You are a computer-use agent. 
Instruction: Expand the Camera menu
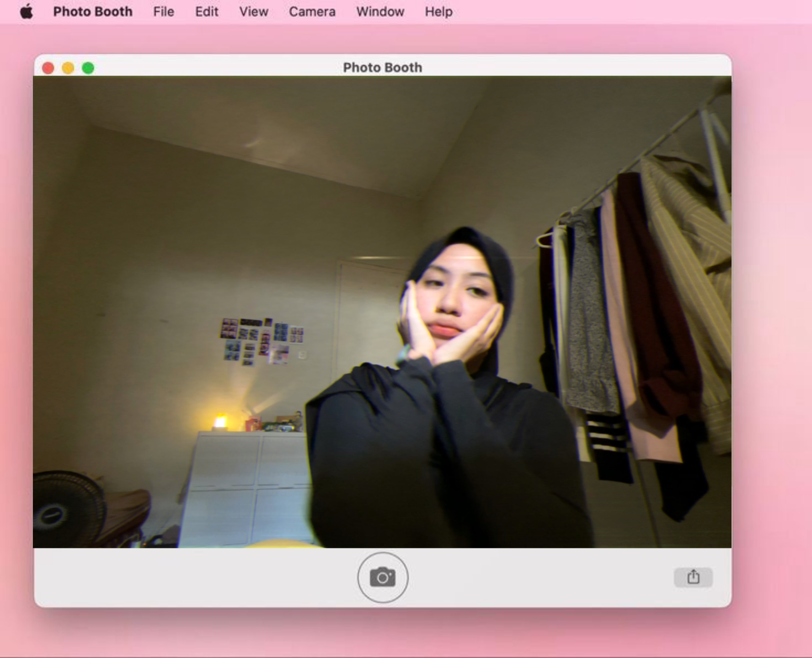312,11
